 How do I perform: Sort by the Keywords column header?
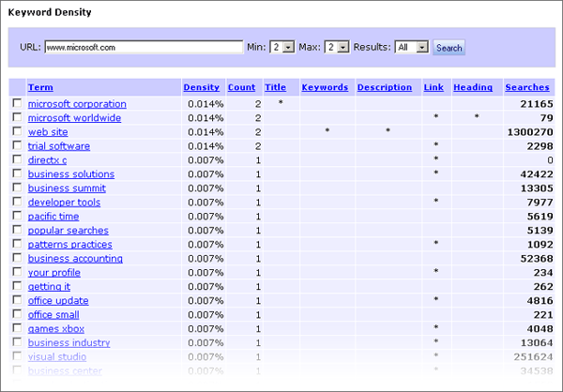tap(325, 87)
